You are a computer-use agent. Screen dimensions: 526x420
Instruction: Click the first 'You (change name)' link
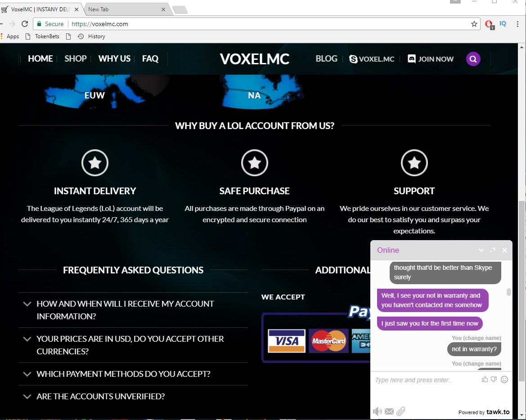[477, 338]
